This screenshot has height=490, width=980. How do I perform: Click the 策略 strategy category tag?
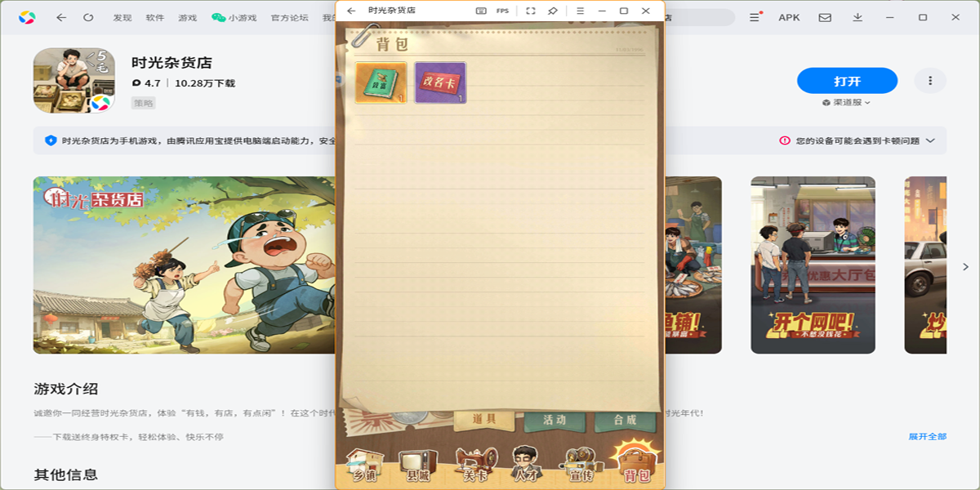144,104
